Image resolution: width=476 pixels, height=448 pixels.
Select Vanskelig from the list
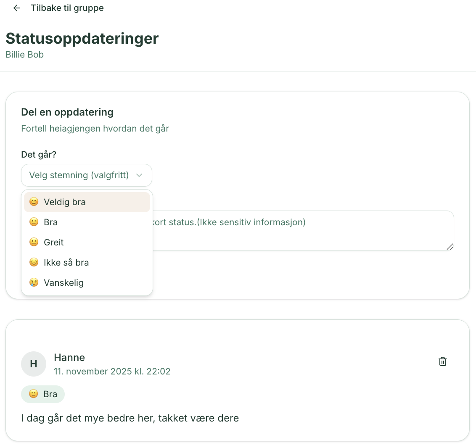coord(63,282)
